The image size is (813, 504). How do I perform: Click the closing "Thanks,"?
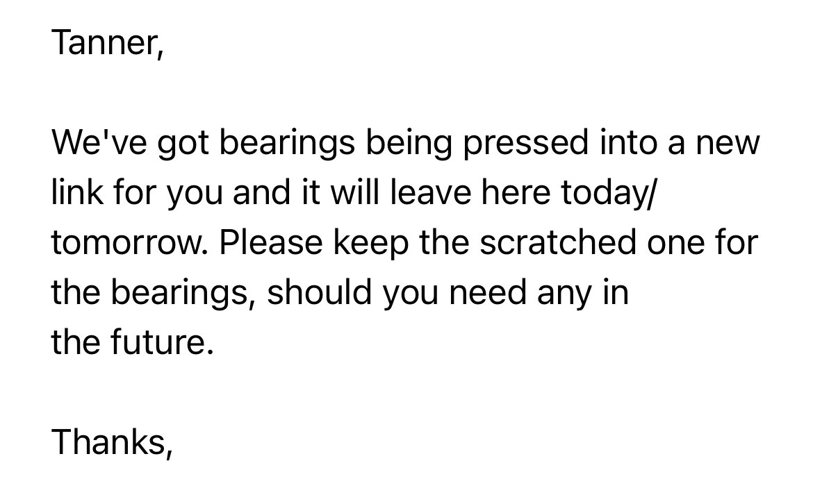coord(111,442)
